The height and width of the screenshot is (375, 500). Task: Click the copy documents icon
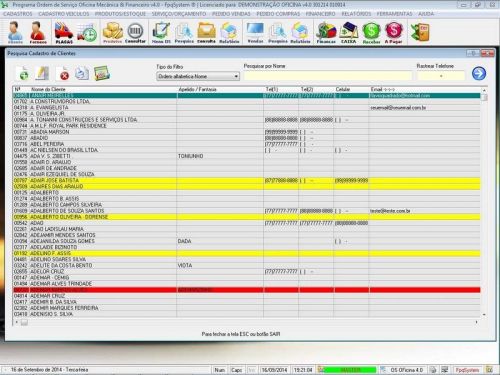(82, 73)
